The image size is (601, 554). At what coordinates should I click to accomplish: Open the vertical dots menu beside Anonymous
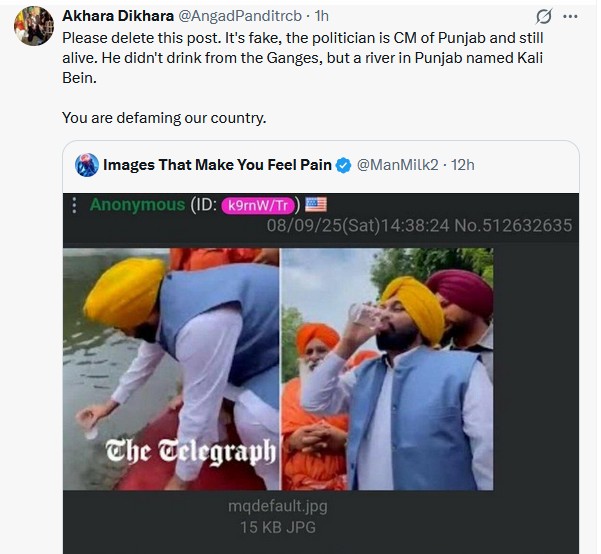point(74,205)
